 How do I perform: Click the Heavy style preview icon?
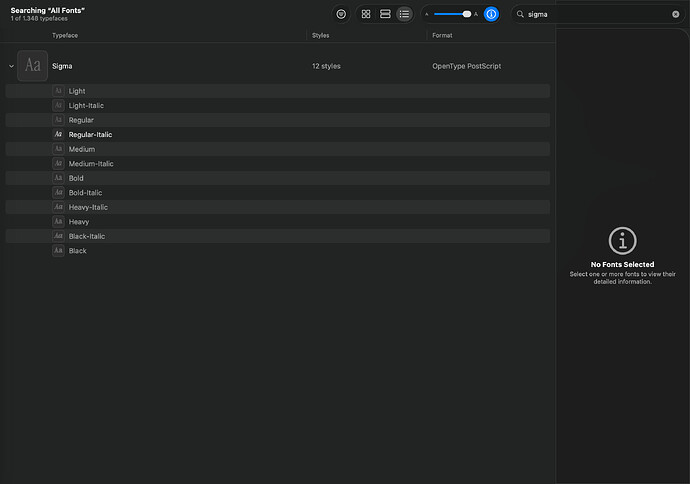pos(58,221)
